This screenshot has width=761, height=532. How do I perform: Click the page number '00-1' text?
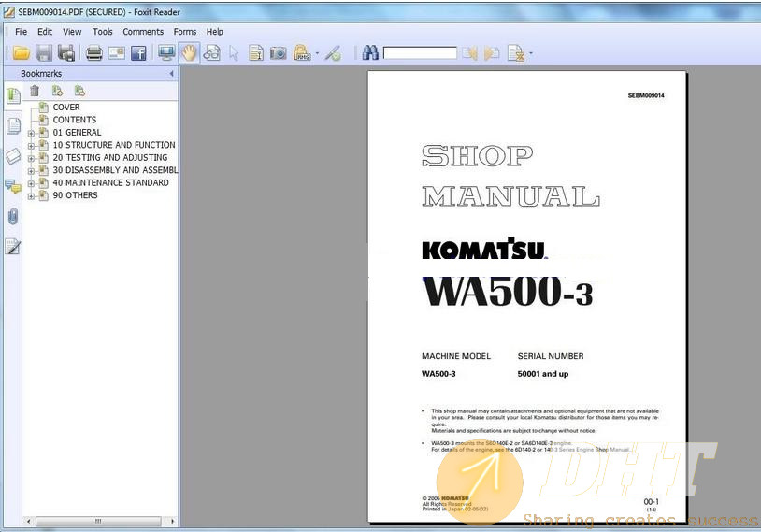pyautogui.click(x=651, y=501)
